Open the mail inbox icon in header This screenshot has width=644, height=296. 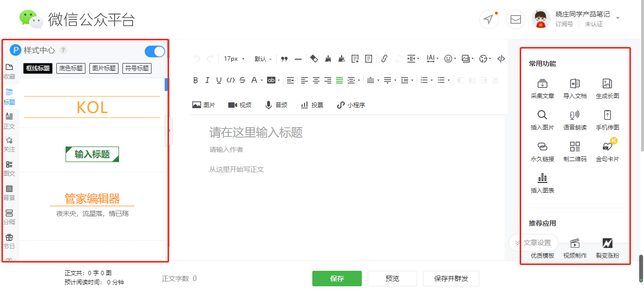[516, 19]
